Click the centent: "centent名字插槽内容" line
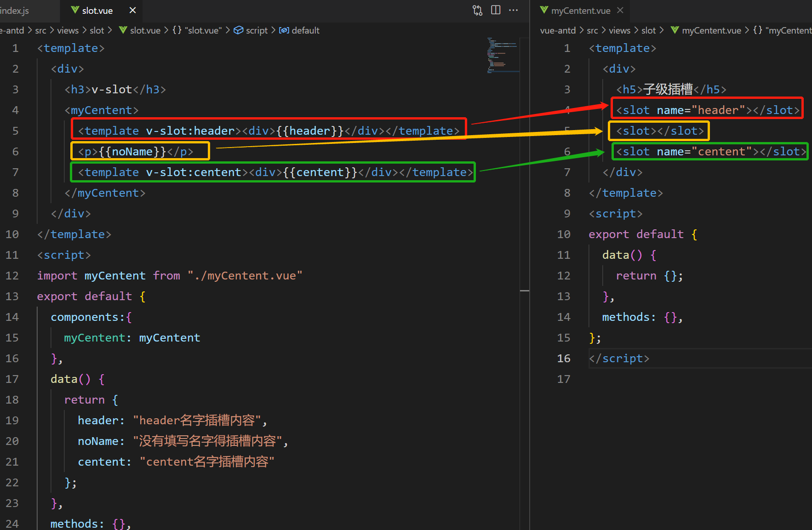This screenshot has width=812, height=530. point(176,462)
